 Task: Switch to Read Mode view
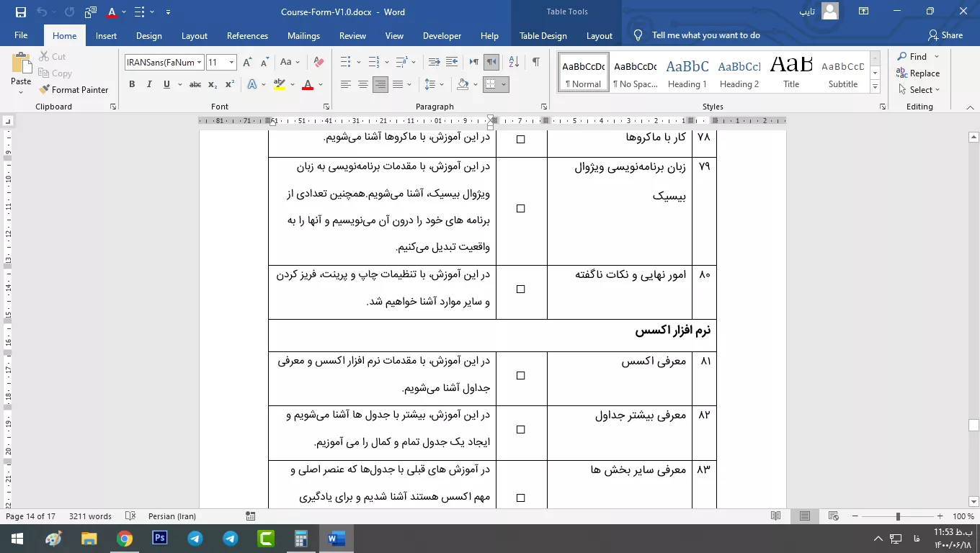776,516
